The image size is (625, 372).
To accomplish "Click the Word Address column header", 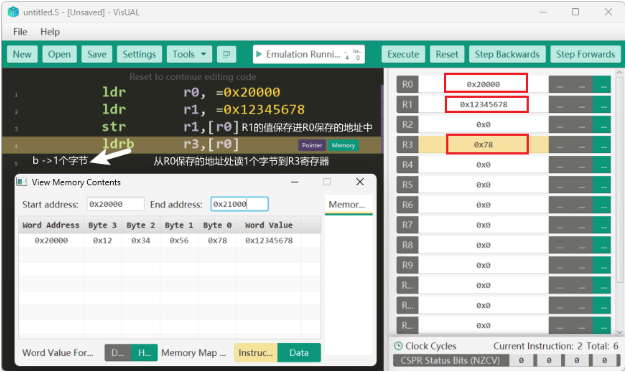I will pyautogui.click(x=51, y=225).
